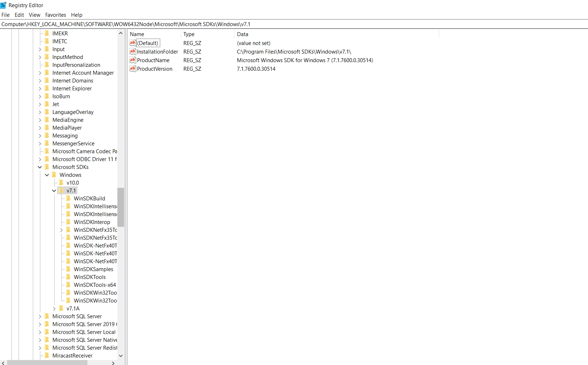Collapse the Microsoft SDKs key

(x=40, y=167)
